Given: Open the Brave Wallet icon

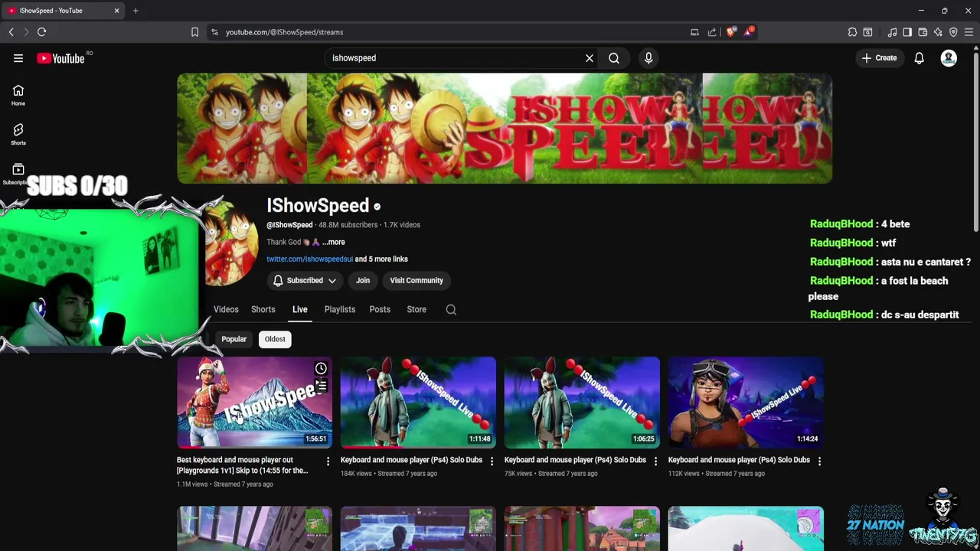Looking at the screenshot, I should 923,32.
